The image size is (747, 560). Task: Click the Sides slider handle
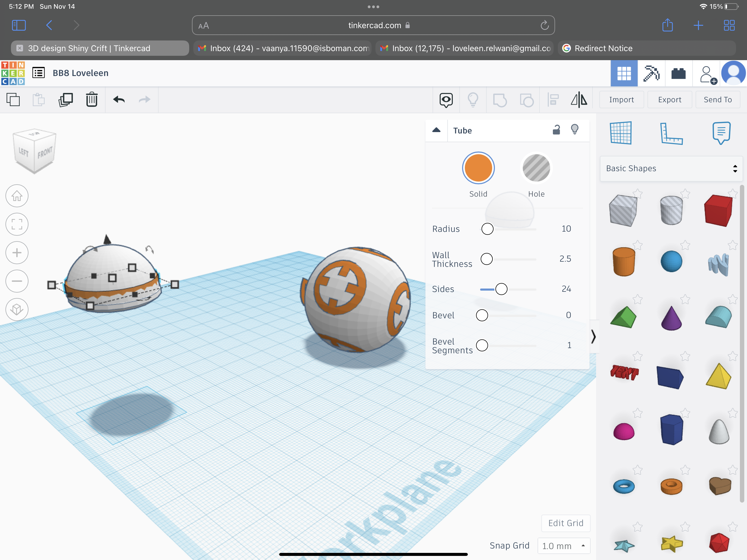pos(501,289)
